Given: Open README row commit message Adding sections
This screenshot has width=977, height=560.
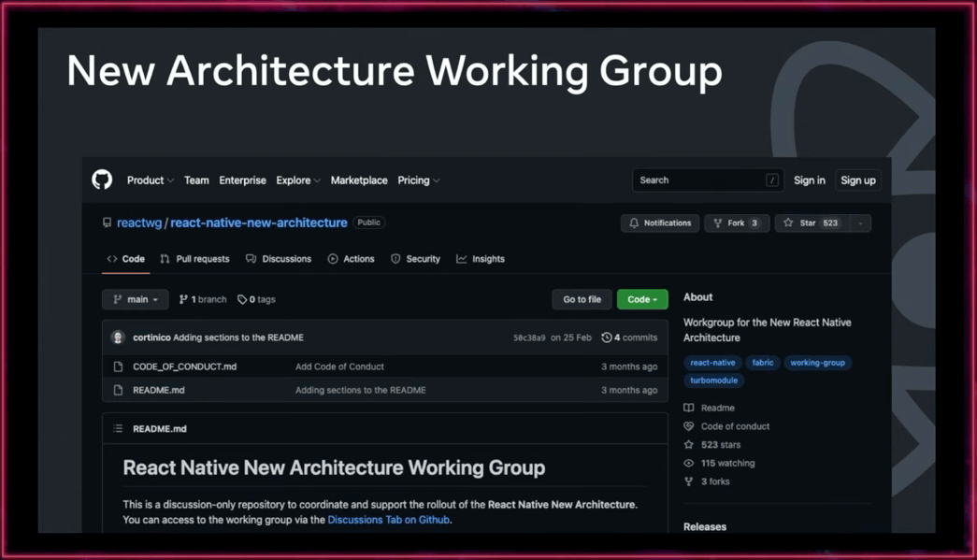Looking at the screenshot, I should coord(361,390).
